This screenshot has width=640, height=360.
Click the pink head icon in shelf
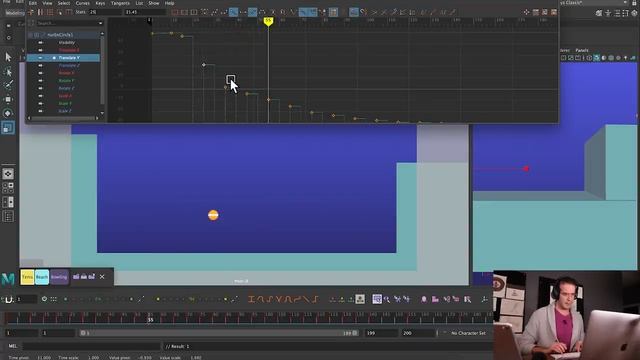pyautogui.click(x=424, y=299)
